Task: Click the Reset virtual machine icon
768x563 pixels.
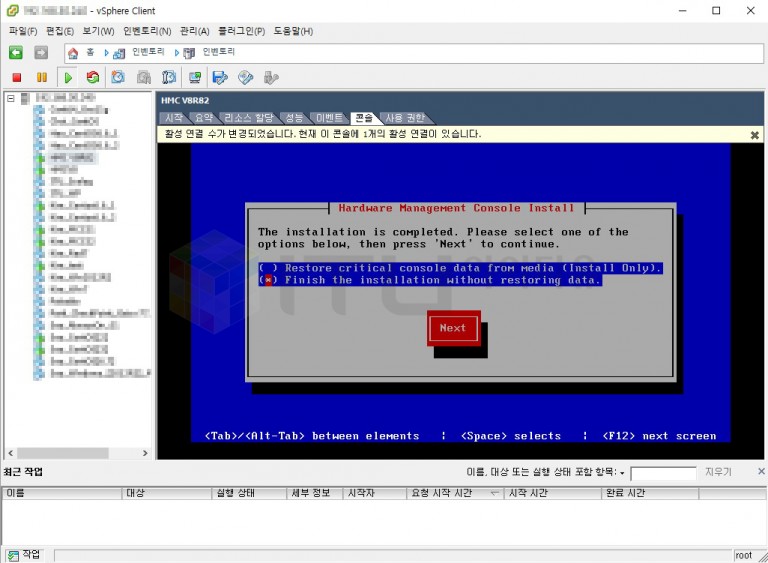Action: click(93, 77)
